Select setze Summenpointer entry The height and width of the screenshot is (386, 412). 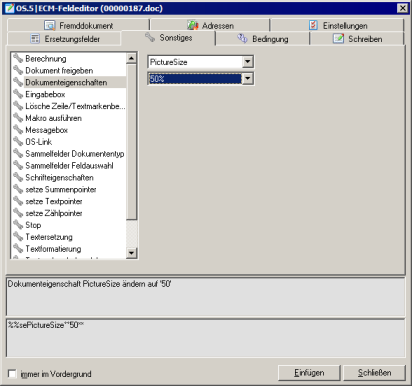coord(61,189)
